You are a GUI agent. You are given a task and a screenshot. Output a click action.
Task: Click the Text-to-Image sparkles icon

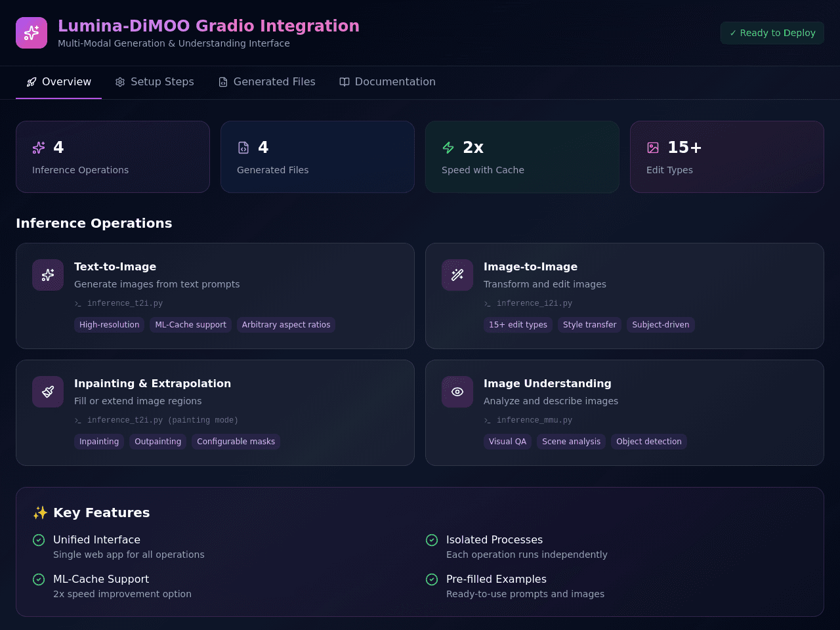tap(48, 275)
